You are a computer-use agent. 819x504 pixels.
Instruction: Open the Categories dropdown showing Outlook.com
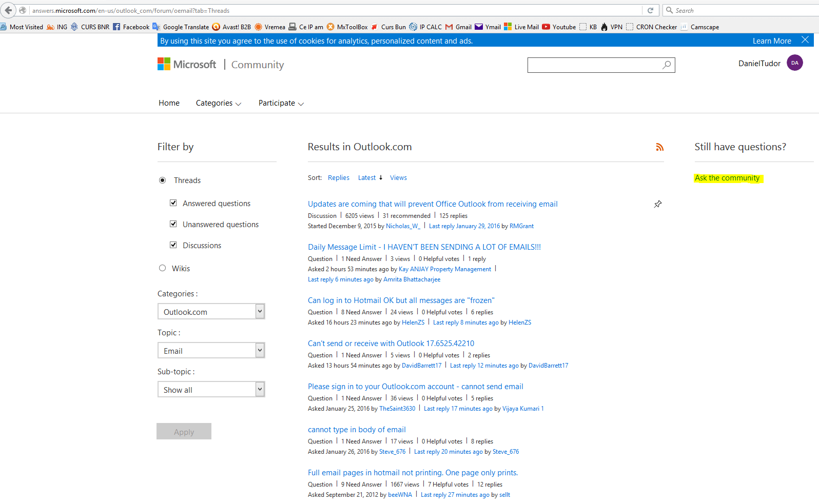tap(211, 311)
